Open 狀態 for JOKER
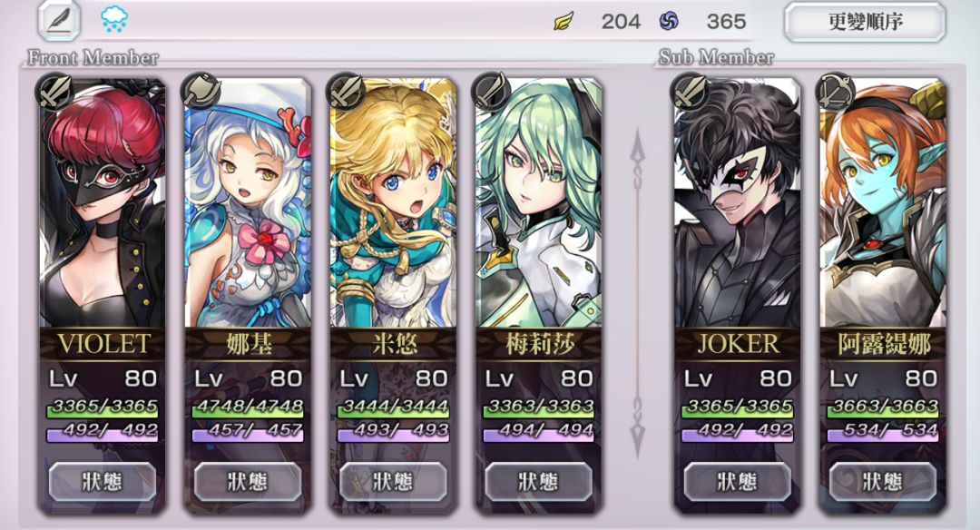 (x=738, y=481)
